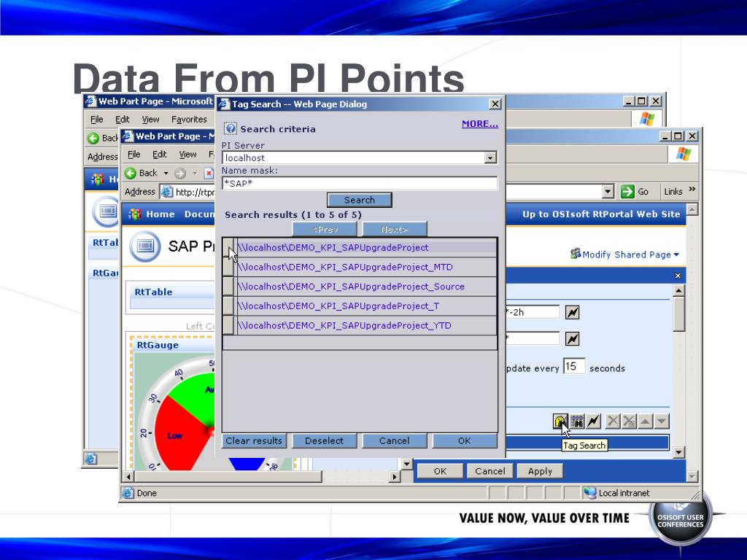
Task: Select row box for DEMO_KPI_SAPUpgradeProject_T
Action: (x=228, y=306)
